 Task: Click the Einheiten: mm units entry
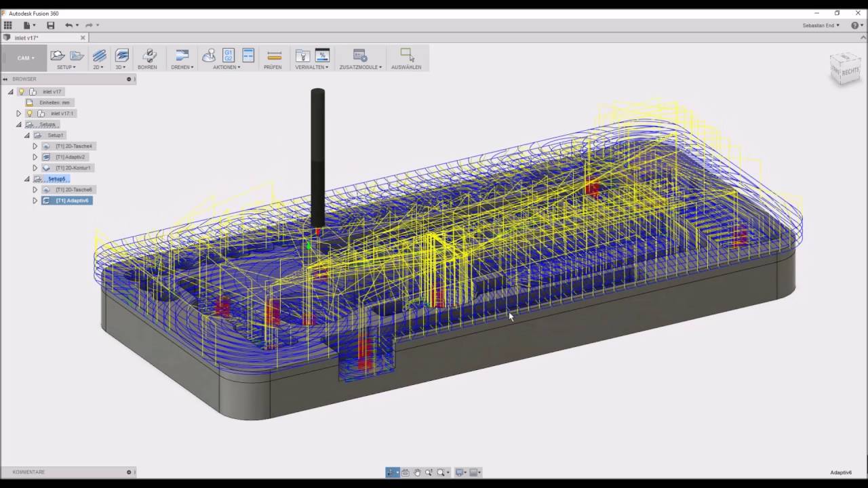(54, 102)
